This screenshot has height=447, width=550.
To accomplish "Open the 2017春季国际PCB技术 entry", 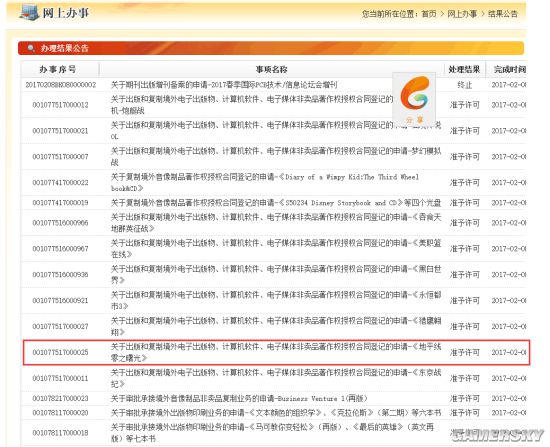I will tap(224, 85).
